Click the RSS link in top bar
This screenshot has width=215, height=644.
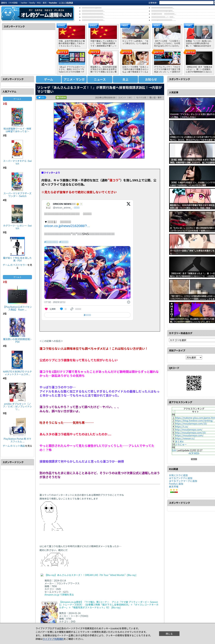pyautogui.click(x=39, y=3)
